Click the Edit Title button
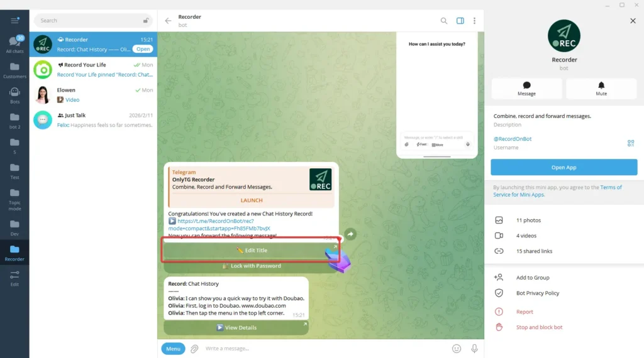 pyautogui.click(x=252, y=251)
